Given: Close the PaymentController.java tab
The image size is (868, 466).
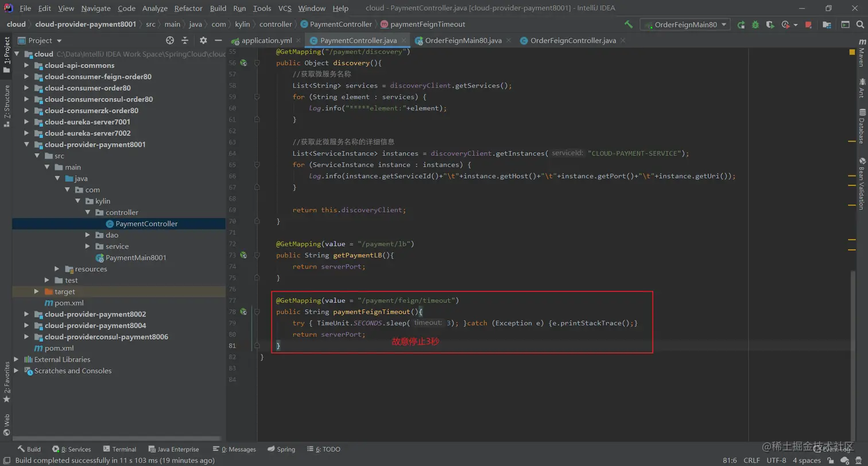Looking at the screenshot, I should pos(404,41).
